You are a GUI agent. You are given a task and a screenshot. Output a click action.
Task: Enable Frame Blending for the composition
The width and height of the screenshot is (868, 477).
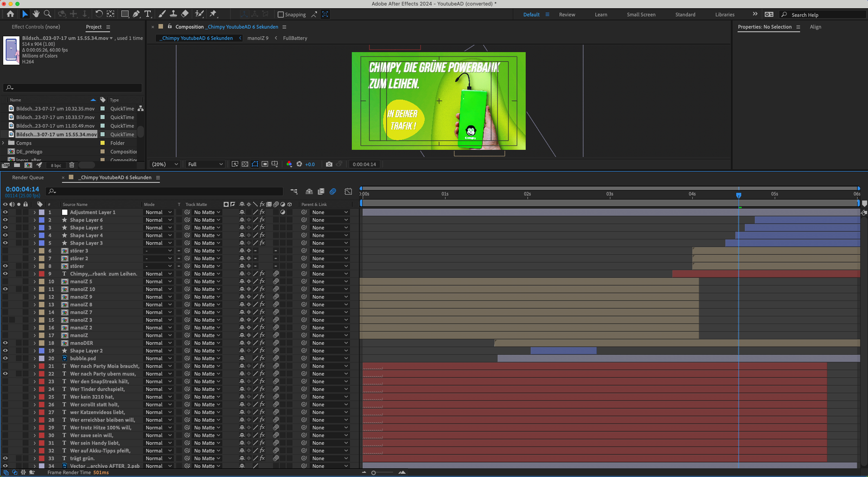coord(321,191)
